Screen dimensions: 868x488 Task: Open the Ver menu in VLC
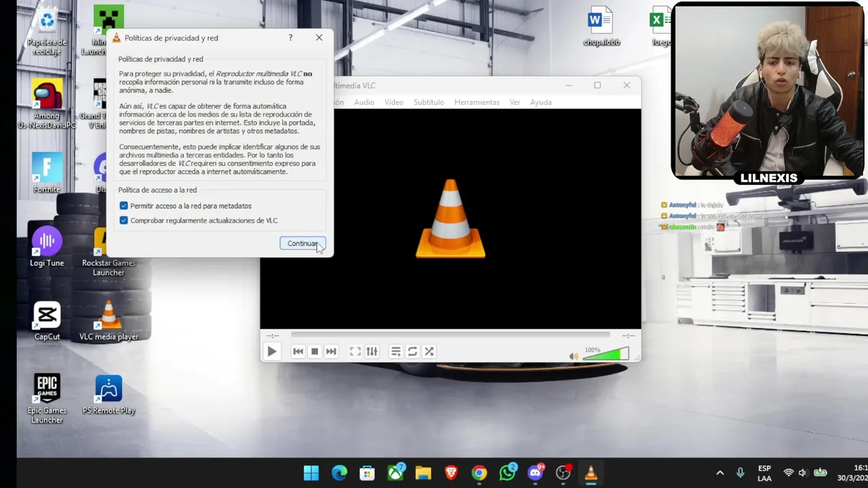point(515,102)
